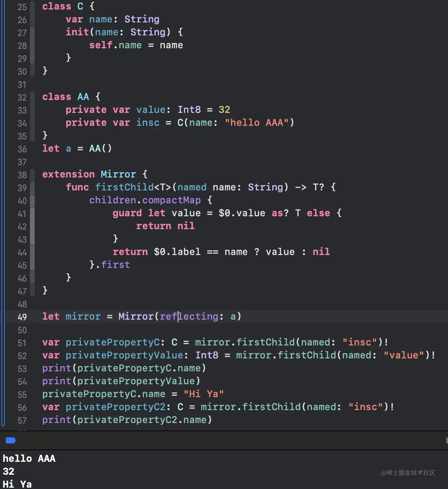Click the "Hi Ya" string literal on line 55
Image resolution: width=448 pixels, height=489 pixels.
point(204,394)
